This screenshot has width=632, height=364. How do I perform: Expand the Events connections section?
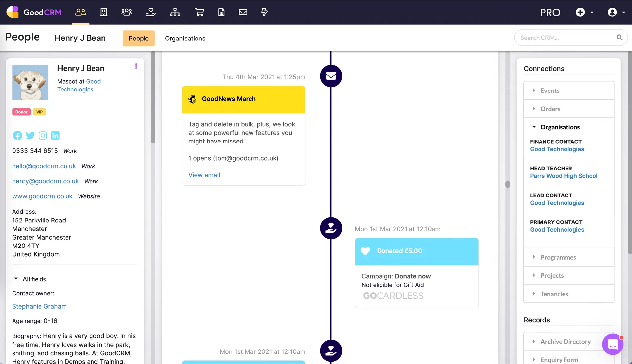click(x=550, y=91)
